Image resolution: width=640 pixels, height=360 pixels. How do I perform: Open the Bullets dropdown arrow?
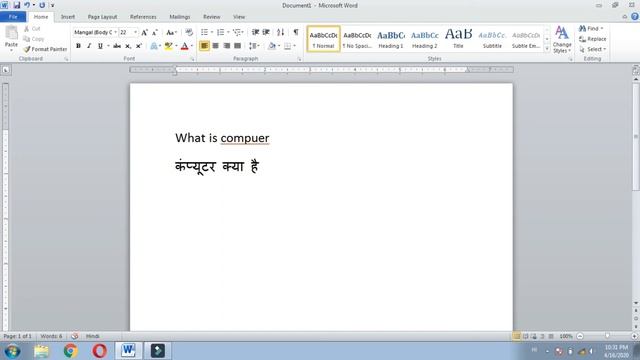[212, 32]
